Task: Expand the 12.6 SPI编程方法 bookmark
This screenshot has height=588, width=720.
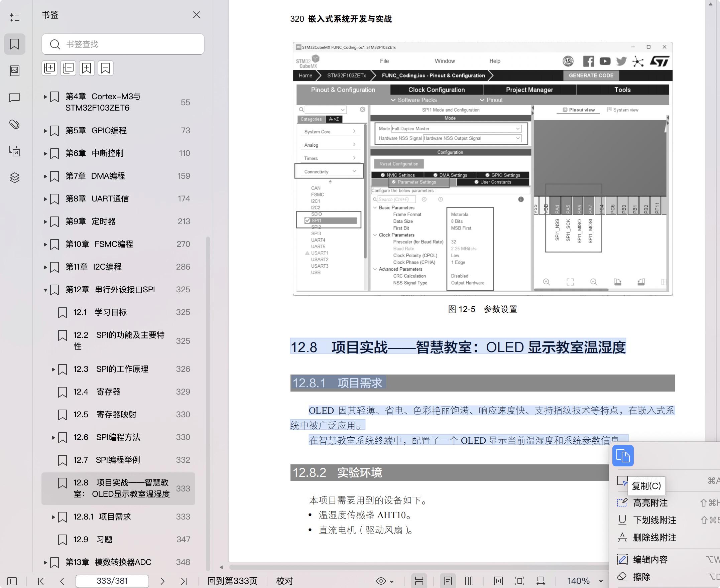Action: [x=53, y=437]
